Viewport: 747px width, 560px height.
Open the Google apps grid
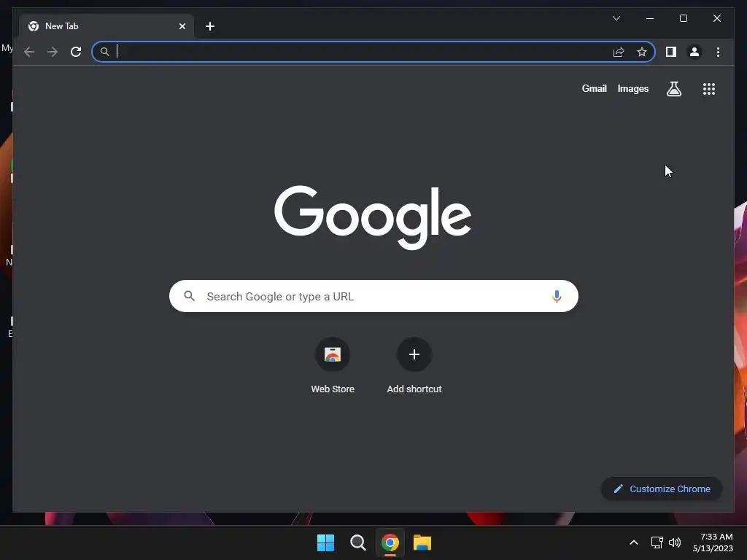pyautogui.click(x=709, y=89)
